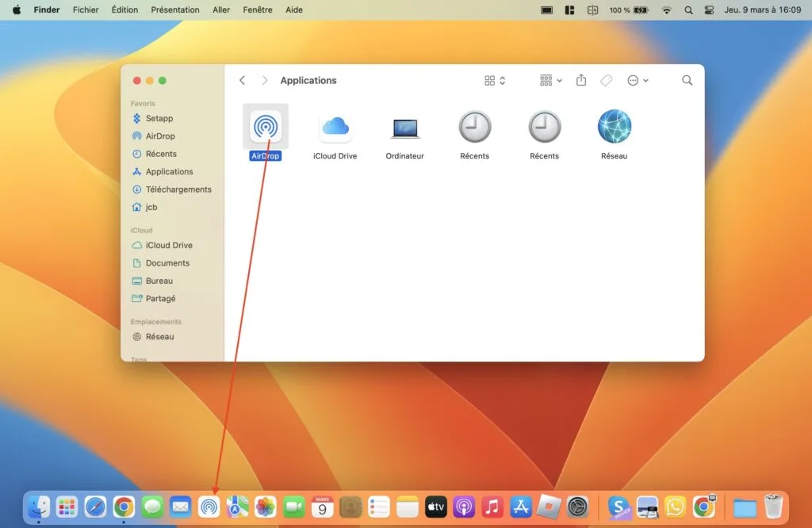
Task: Click the date and time in the menu bar
Action: click(x=762, y=10)
